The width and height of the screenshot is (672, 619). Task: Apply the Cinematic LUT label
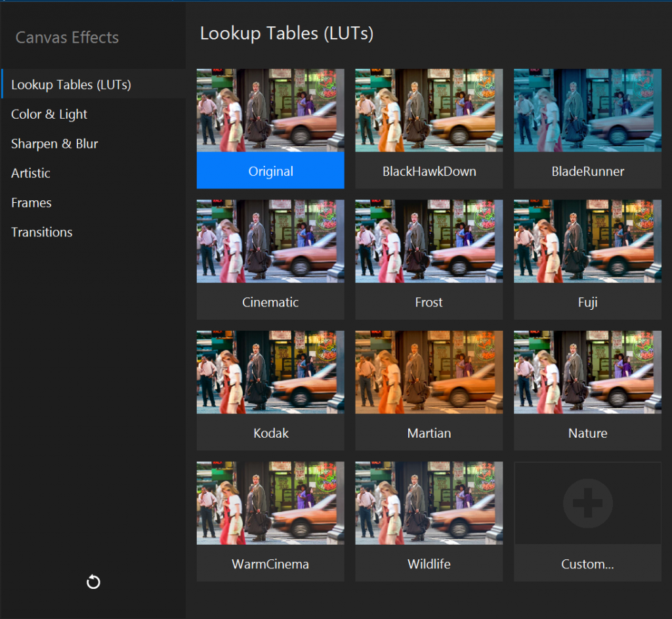click(x=270, y=301)
